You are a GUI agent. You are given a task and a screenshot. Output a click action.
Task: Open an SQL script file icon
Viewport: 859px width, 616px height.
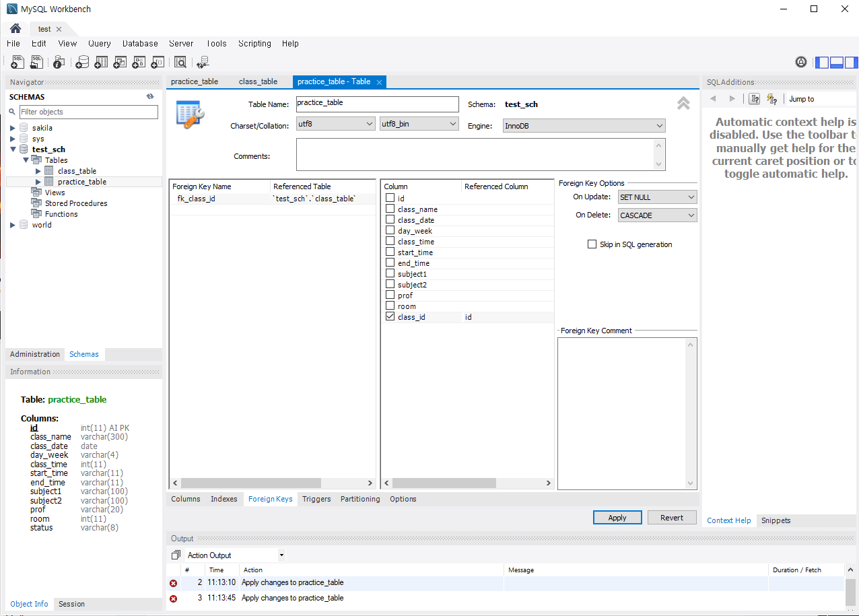[x=37, y=62]
